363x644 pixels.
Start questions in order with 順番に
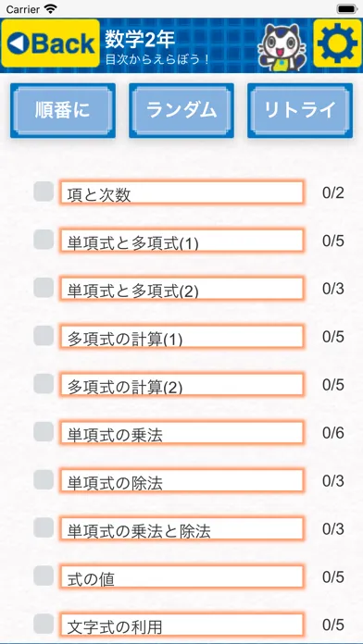pos(63,110)
